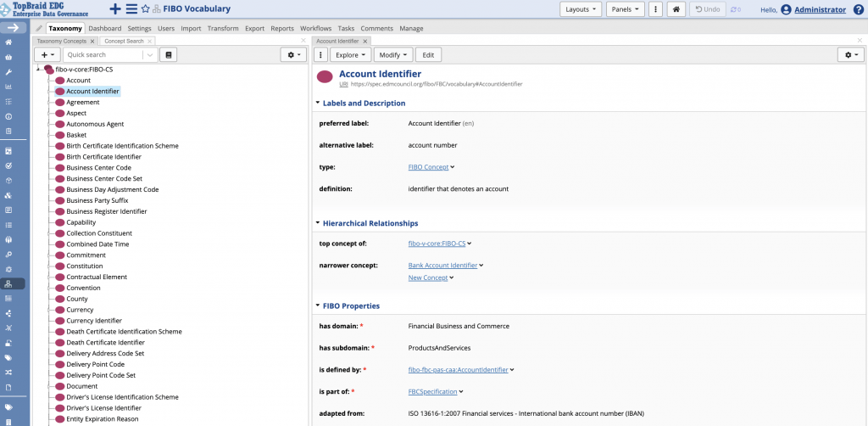Click the checkmark circle icon in left sidebar
Screen dimensions: 868x426
click(x=8, y=165)
